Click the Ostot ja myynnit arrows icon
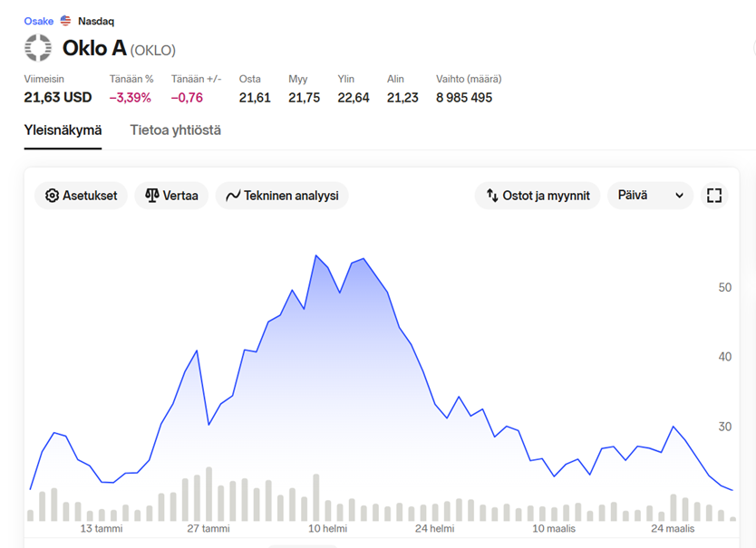The width and height of the screenshot is (756, 548). click(x=492, y=196)
